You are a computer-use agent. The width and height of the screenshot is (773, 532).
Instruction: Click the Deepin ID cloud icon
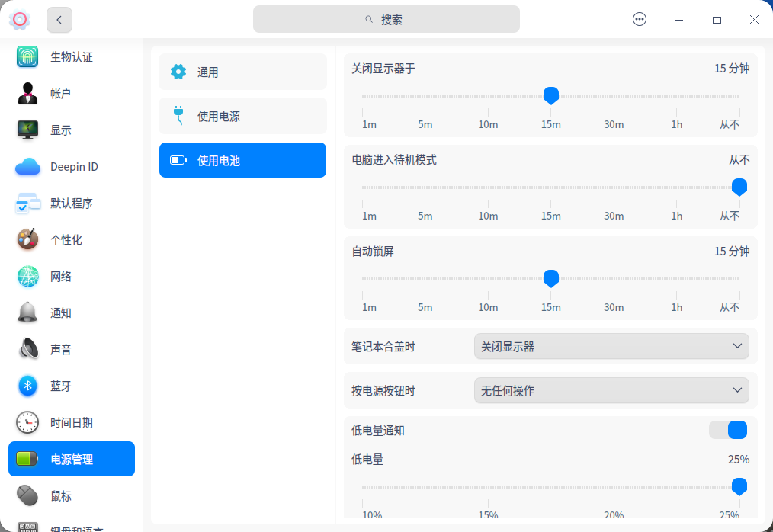[27, 167]
